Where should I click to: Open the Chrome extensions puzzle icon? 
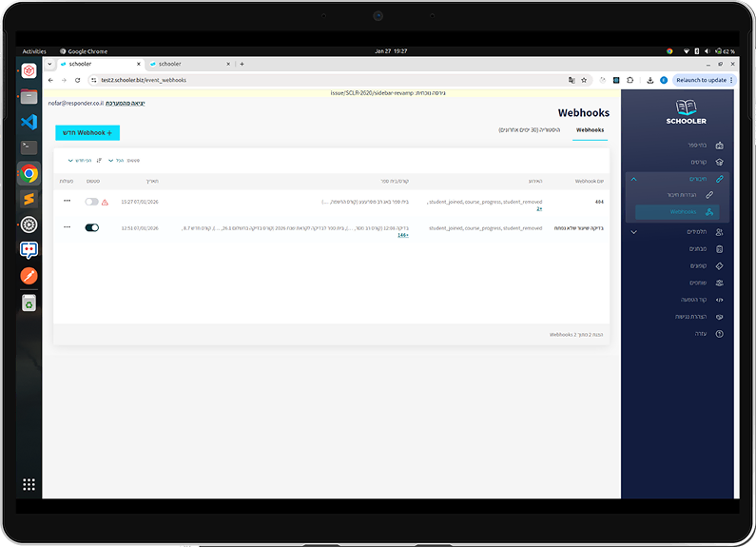pos(630,80)
